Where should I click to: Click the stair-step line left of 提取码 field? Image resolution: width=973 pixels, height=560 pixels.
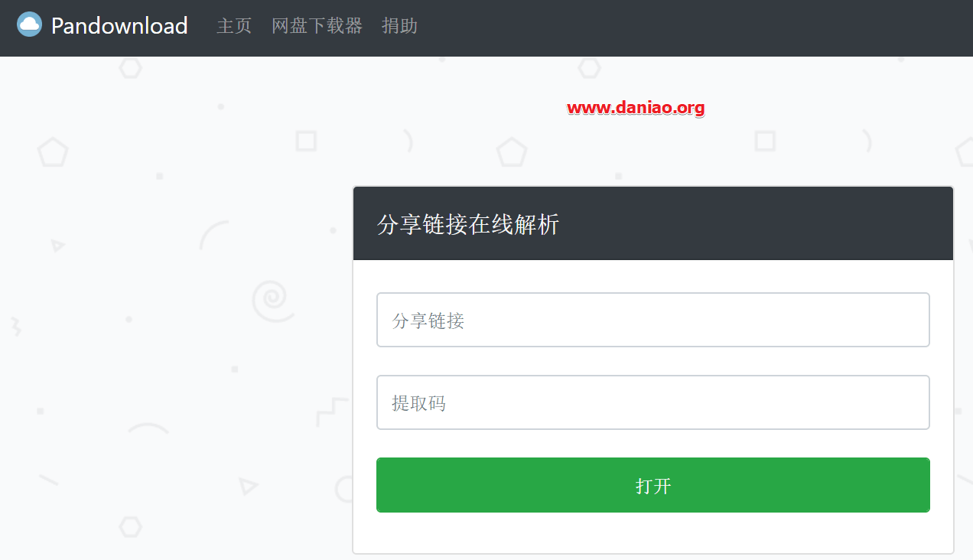(x=332, y=412)
